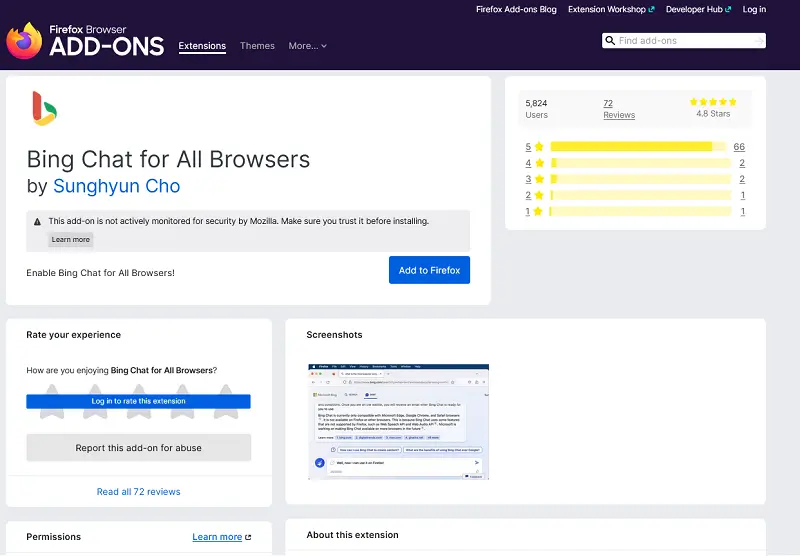Click the submit arrow in search box
The height and width of the screenshot is (556, 800).
coord(757,41)
